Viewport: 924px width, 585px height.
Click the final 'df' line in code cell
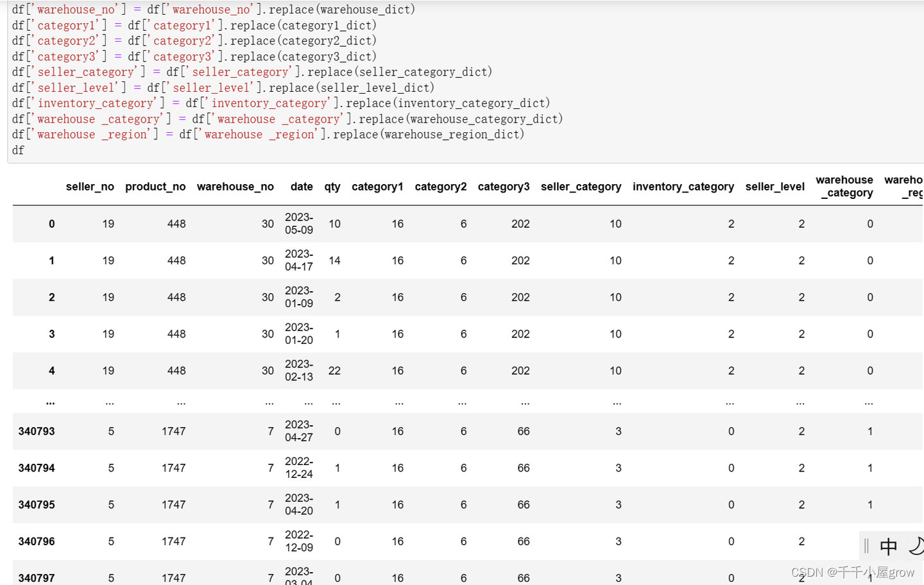pyautogui.click(x=18, y=150)
